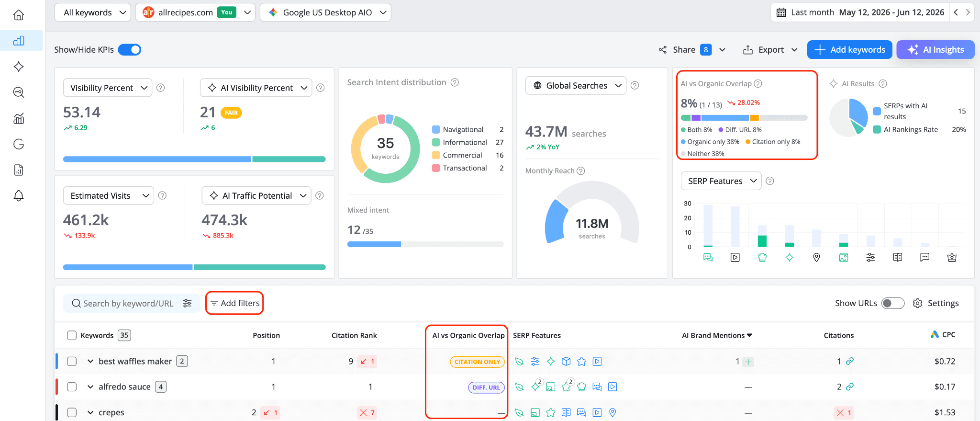Click citation link icon in best waffles maker row

[850, 361]
